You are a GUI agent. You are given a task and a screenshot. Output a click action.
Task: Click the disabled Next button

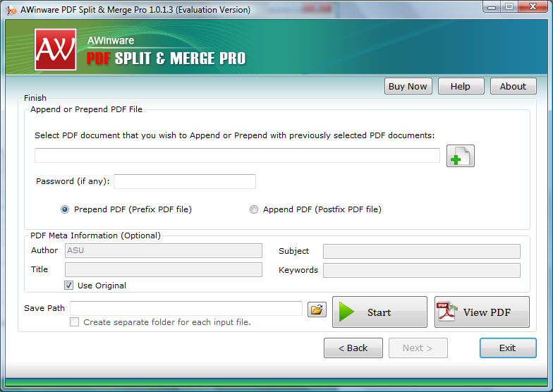point(418,348)
